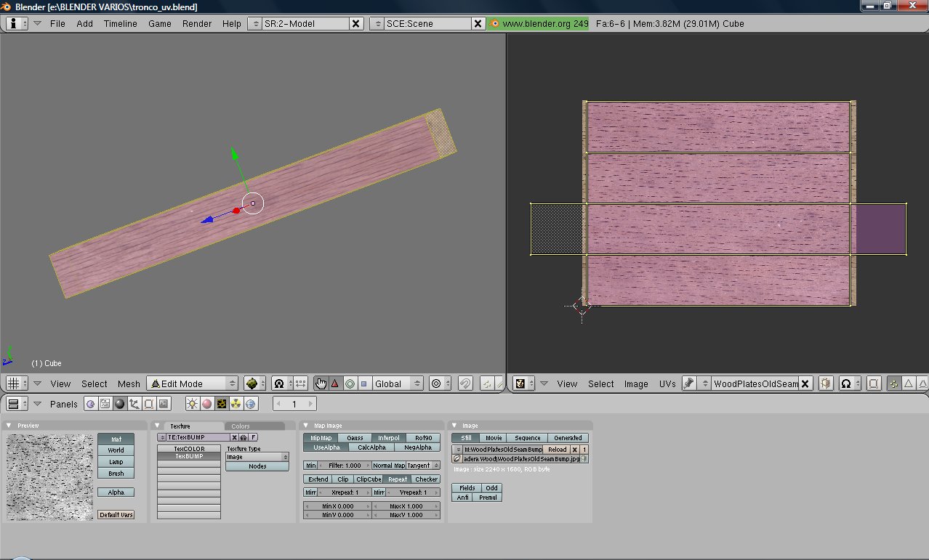Open the Edit Mode dropdown

193,384
